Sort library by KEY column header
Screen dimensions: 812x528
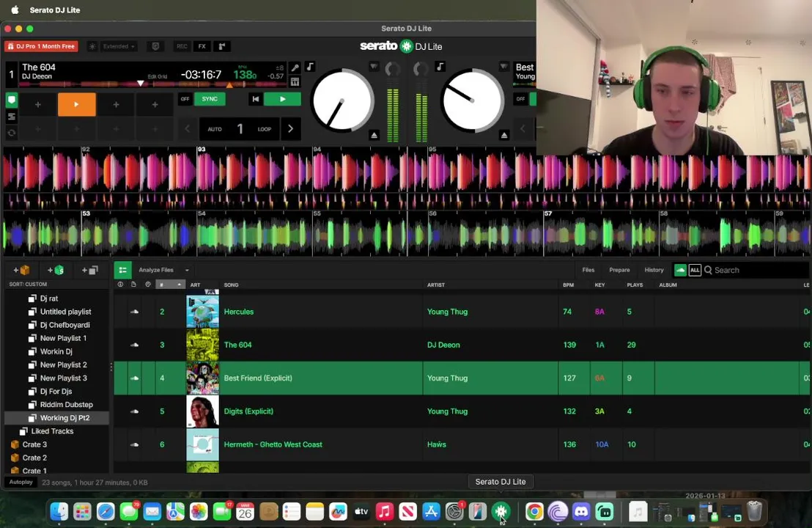[599, 285]
